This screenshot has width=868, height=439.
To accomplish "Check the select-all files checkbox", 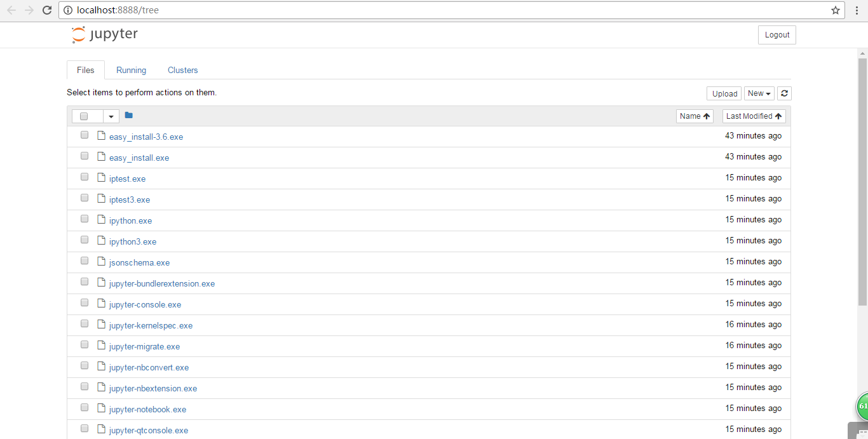I will (x=84, y=116).
